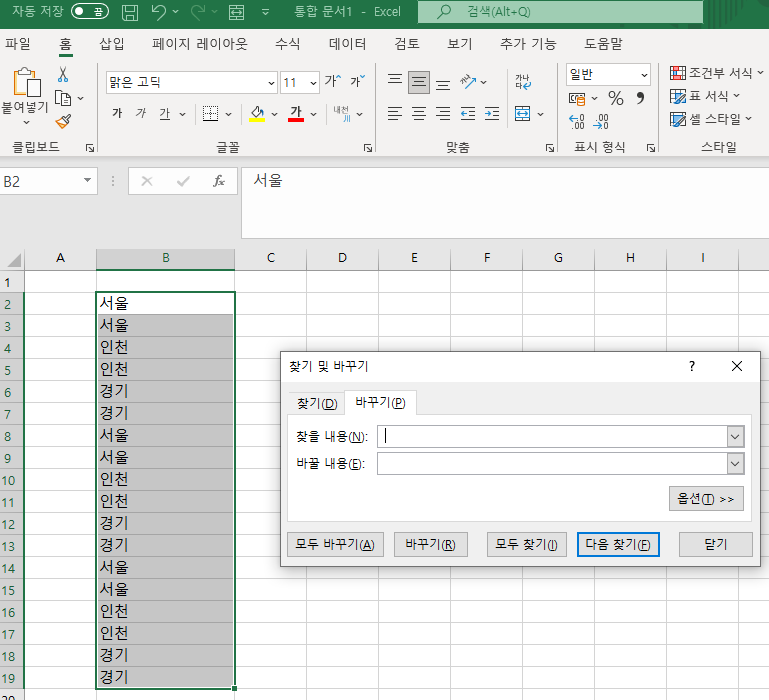
Task: Click the Decrease Indent icon
Action: click(468, 114)
